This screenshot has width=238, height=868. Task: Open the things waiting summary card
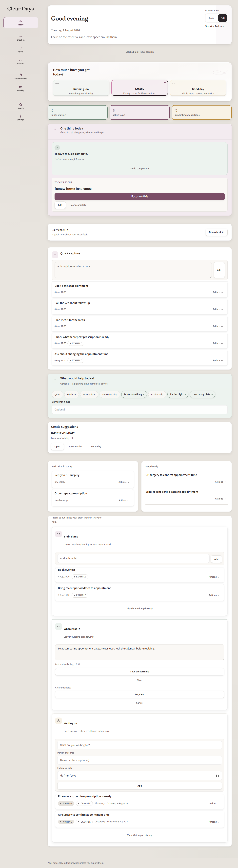click(x=78, y=112)
